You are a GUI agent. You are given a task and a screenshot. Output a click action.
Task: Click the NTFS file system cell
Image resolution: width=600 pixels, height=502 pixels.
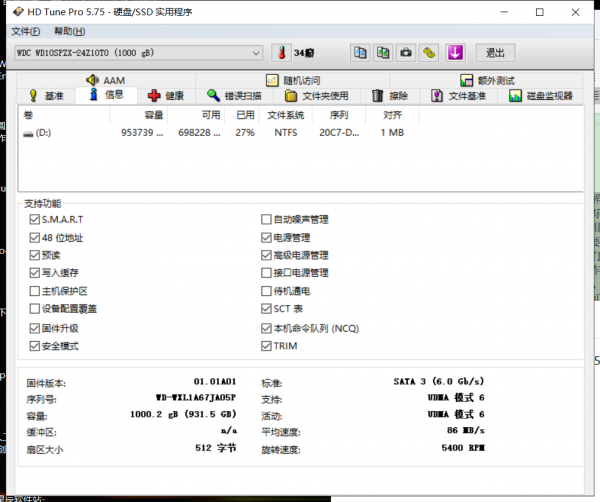285,133
